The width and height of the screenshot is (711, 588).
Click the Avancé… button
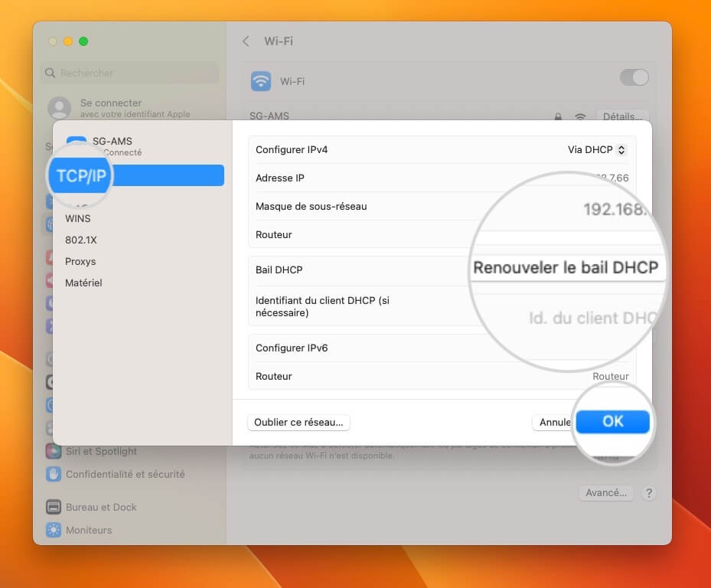(606, 493)
